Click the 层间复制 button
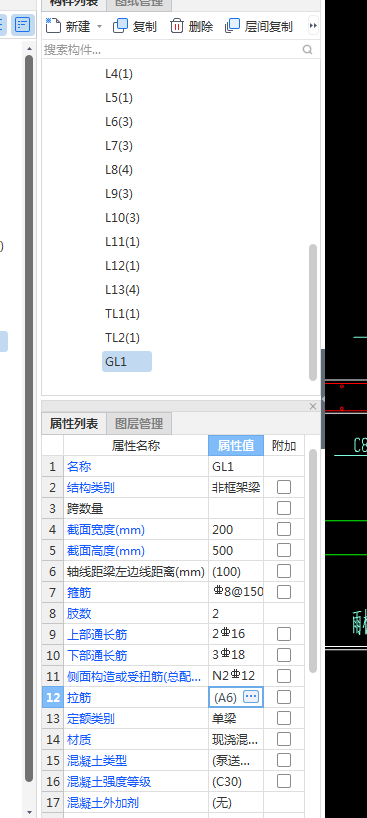 [259, 26]
